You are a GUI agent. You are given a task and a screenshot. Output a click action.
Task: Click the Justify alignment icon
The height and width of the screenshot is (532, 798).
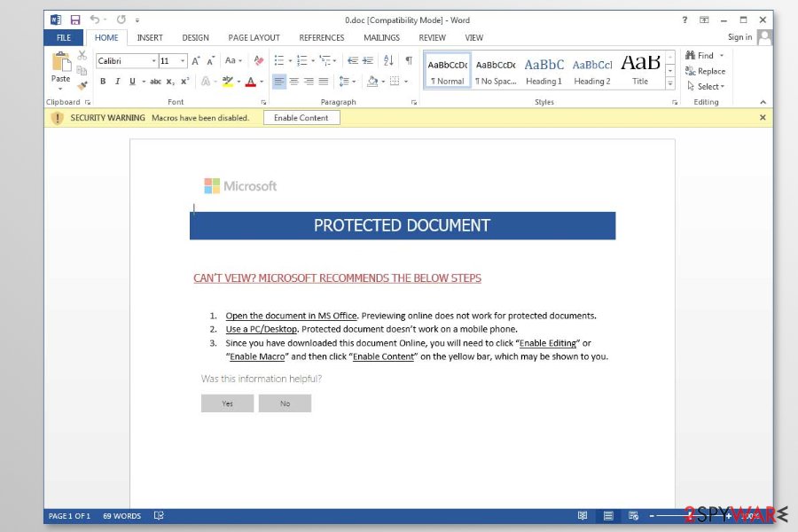click(324, 82)
